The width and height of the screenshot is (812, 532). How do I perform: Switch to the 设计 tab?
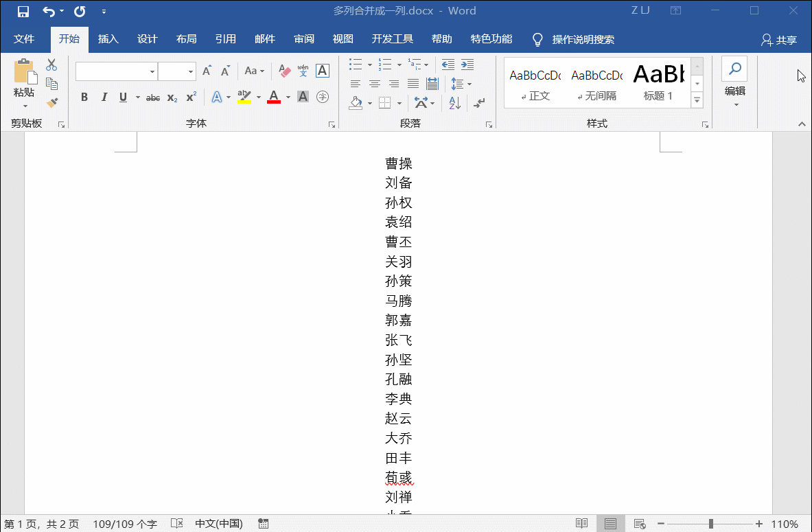pos(148,39)
